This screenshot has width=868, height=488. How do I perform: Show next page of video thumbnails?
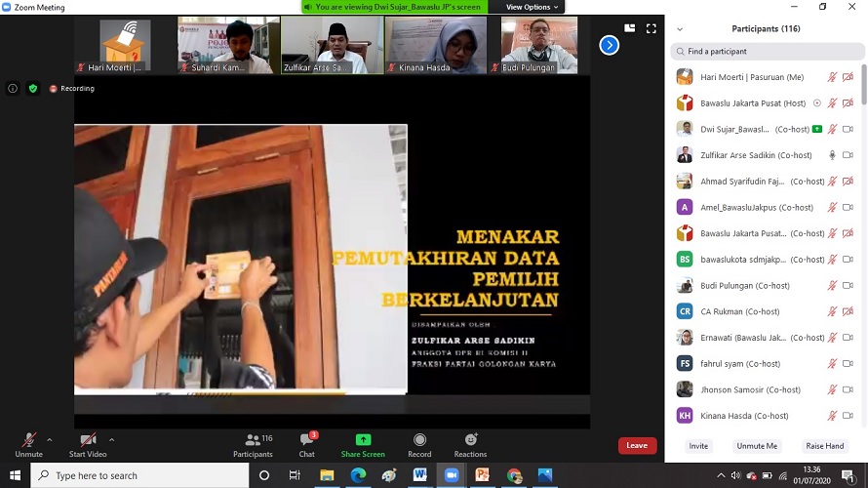click(x=609, y=45)
